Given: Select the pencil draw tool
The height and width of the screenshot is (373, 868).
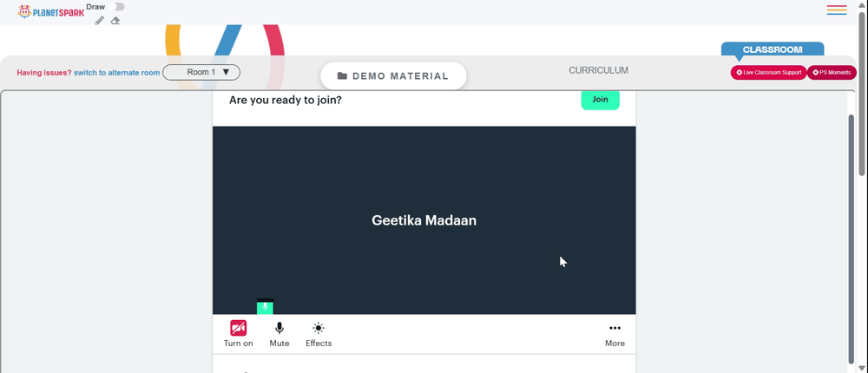Looking at the screenshot, I should 99,21.
